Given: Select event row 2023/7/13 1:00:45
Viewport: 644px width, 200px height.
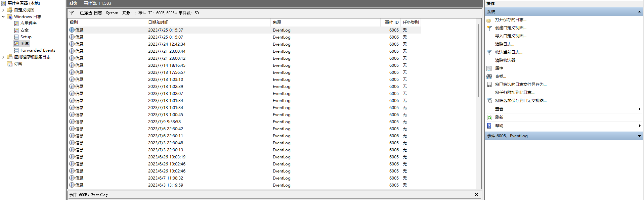Looking at the screenshot, I should tap(244, 115).
